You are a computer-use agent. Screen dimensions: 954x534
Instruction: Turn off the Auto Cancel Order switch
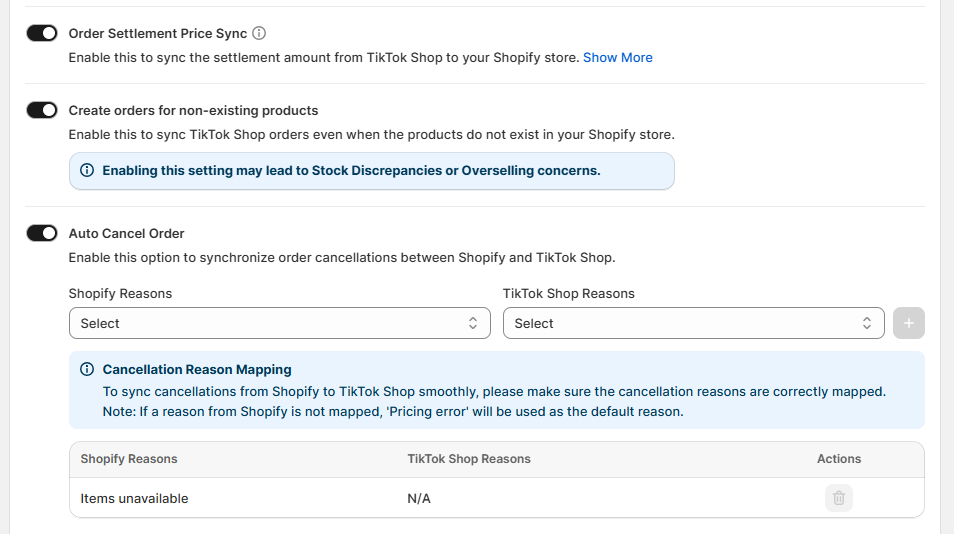point(42,233)
